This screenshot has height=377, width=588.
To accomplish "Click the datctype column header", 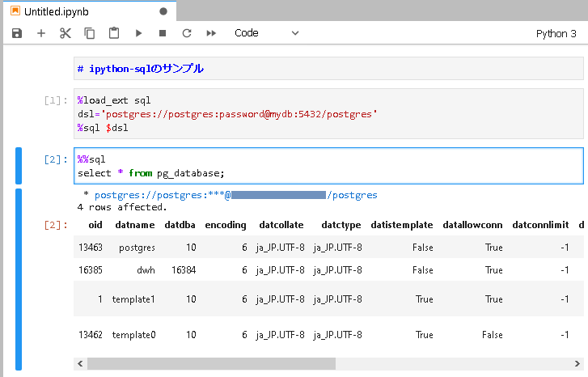I will point(341,225).
